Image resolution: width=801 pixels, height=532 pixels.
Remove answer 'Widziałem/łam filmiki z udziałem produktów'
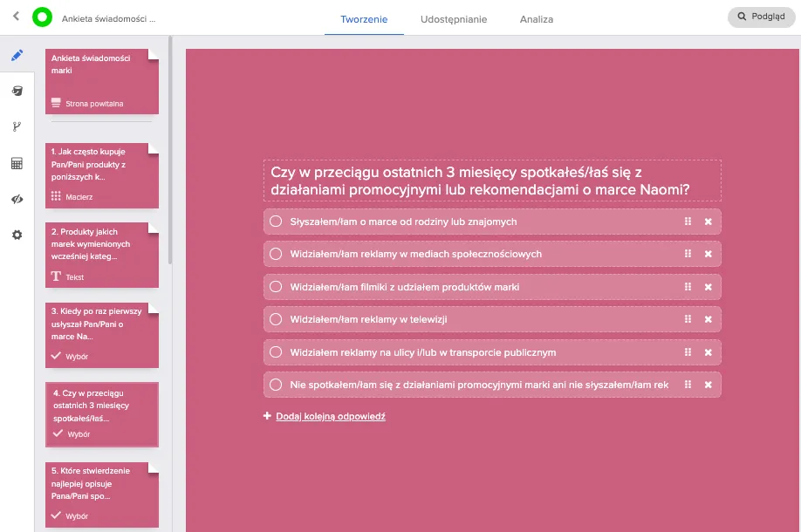pos(708,287)
